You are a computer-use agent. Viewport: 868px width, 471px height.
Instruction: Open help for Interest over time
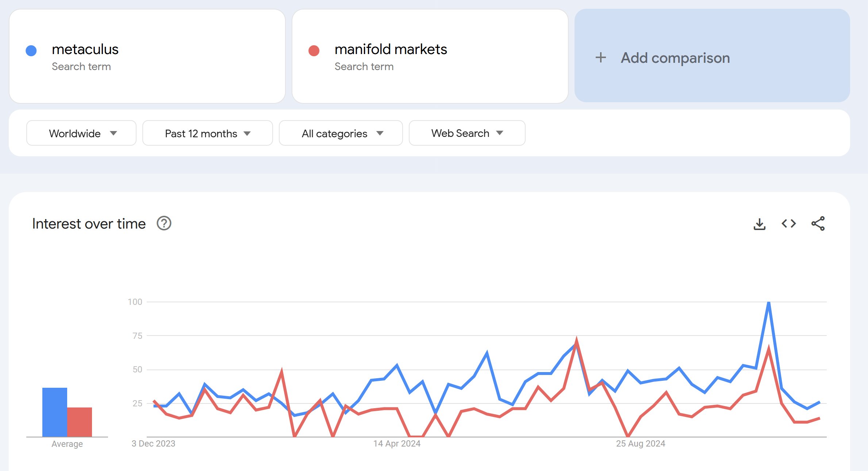pyautogui.click(x=164, y=223)
